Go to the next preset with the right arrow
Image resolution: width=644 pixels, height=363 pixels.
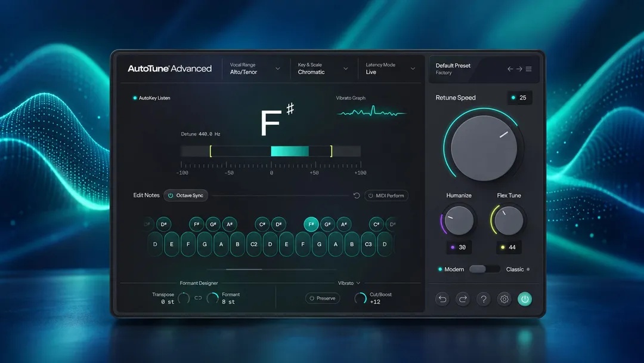pos(519,69)
